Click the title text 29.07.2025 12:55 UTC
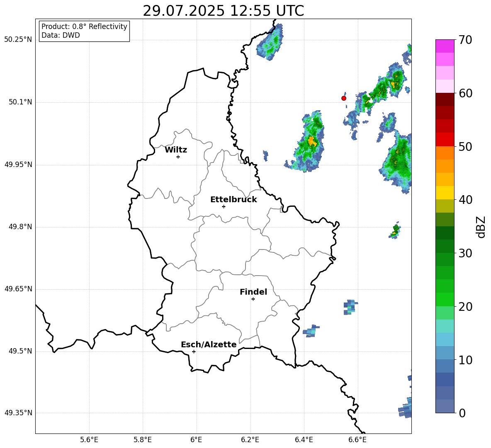491x448 pixels. [x=224, y=11]
